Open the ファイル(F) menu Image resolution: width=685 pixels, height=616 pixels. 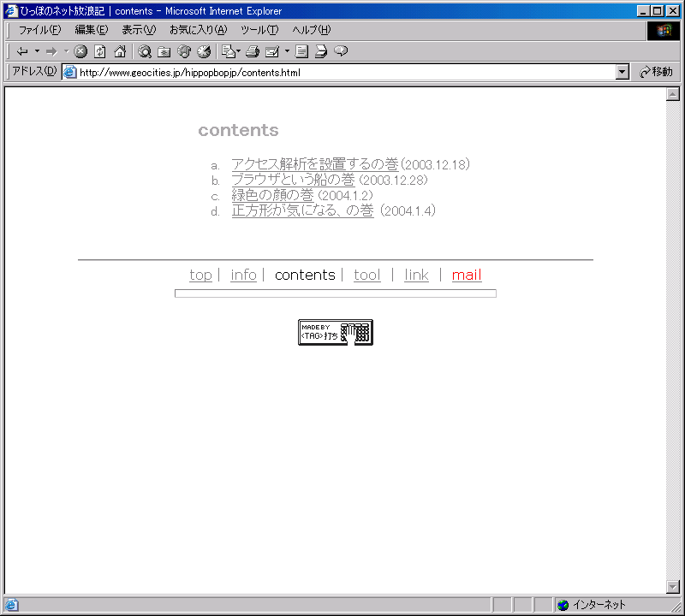(x=39, y=30)
